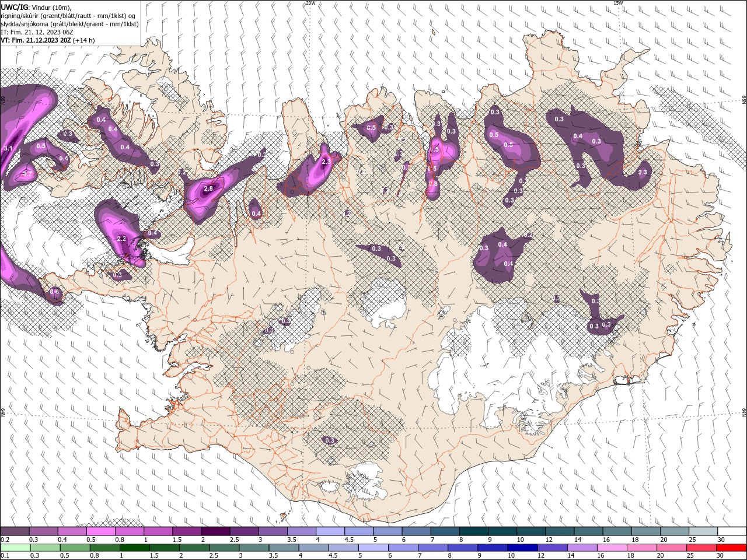
Task: Click the '64N' latitude label on right edge
Action: pos(744,412)
